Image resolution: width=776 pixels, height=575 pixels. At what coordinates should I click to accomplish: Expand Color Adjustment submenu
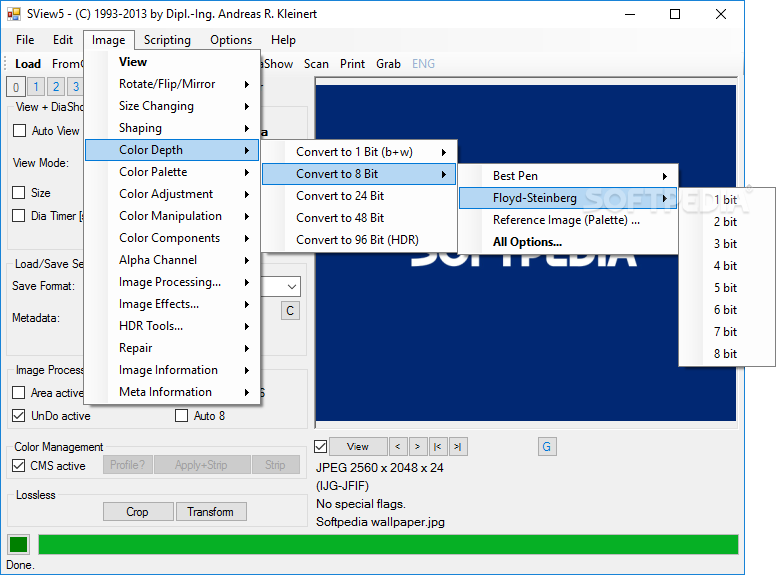pyautogui.click(x=172, y=194)
